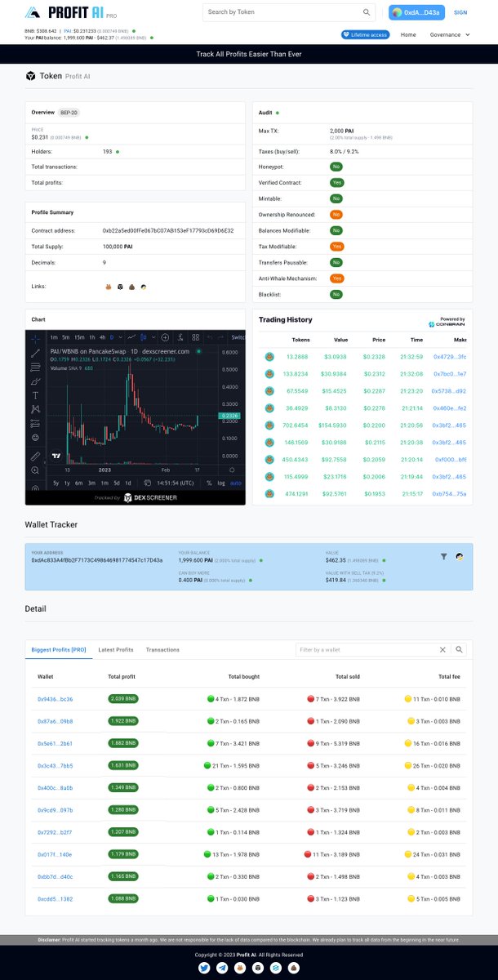
Task: Toggle percent scale on chart
Action: (x=209, y=483)
